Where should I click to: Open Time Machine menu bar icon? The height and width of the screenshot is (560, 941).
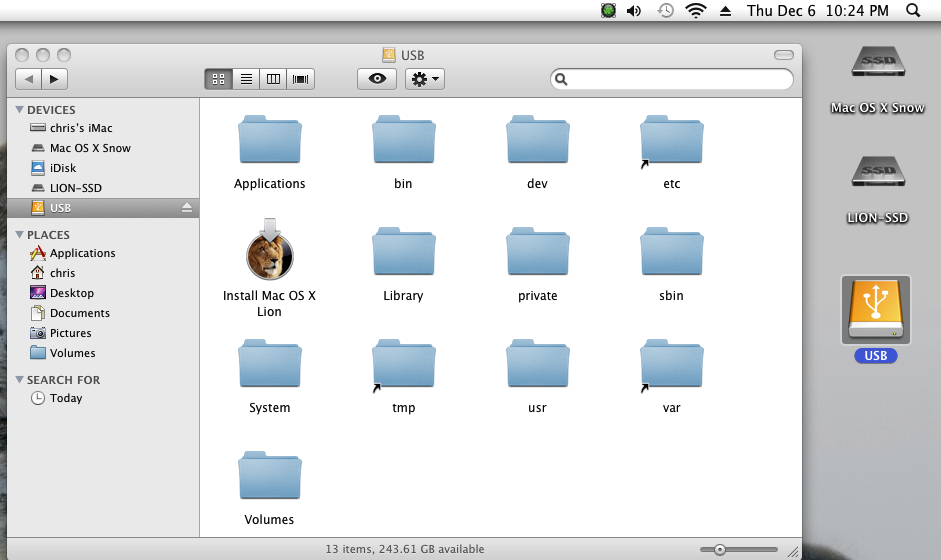[666, 11]
